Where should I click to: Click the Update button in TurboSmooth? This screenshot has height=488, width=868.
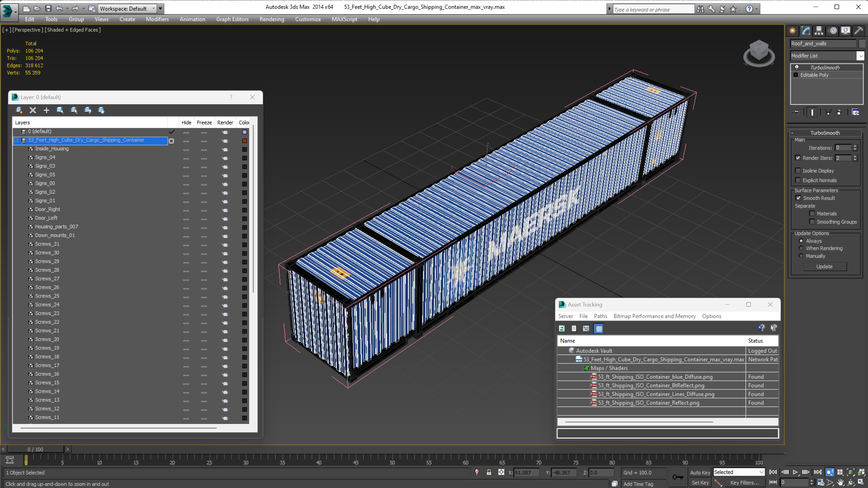(x=824, y=266)
